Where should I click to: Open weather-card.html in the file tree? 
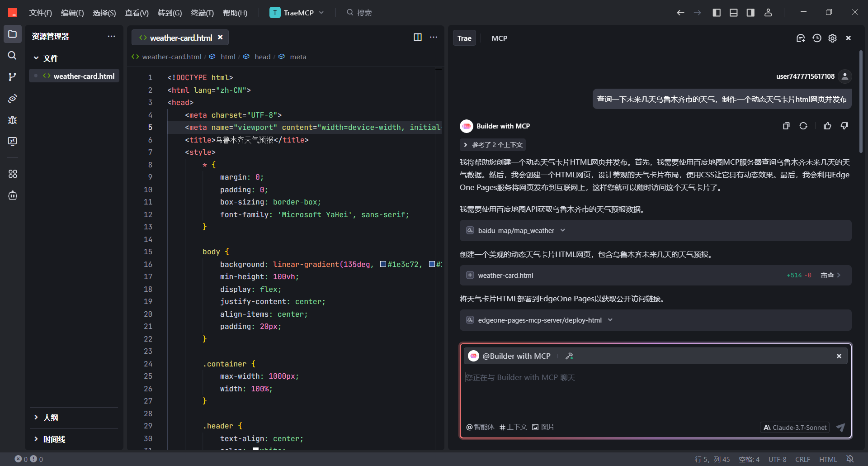(74, 76)
